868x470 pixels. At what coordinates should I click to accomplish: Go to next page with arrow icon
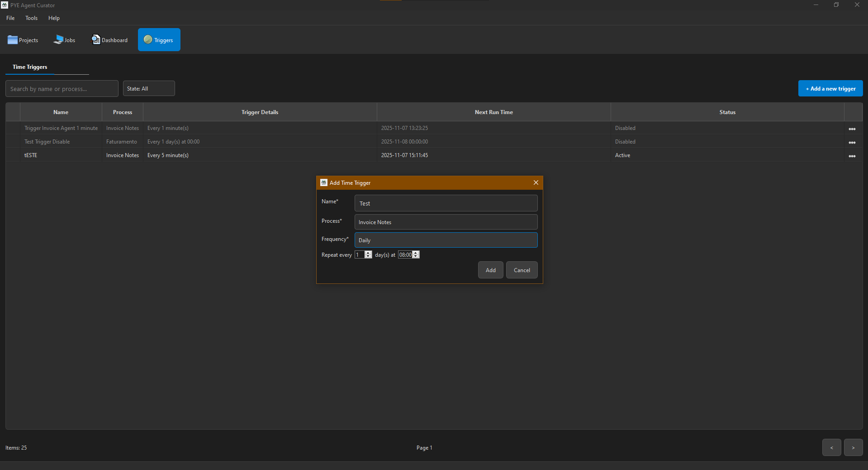point(853,447)
